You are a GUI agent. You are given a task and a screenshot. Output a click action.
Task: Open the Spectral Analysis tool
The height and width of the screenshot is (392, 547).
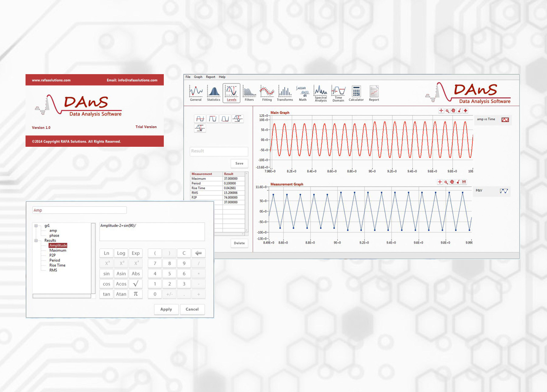[x=321, y=93]
